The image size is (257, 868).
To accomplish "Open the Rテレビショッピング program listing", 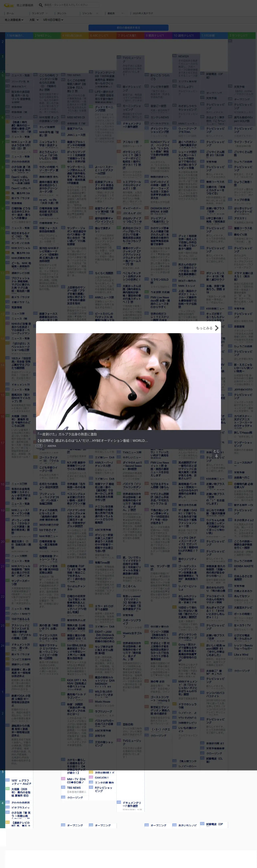I will [103, 789].
